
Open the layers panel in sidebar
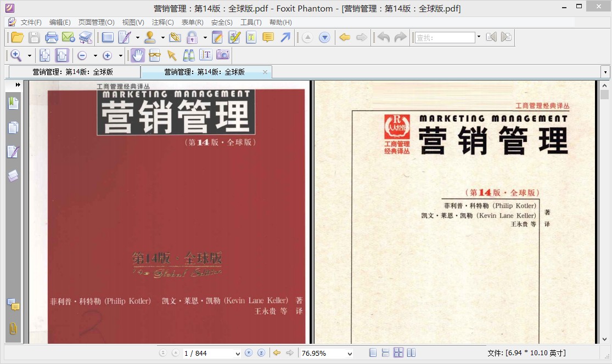(13, 176)
